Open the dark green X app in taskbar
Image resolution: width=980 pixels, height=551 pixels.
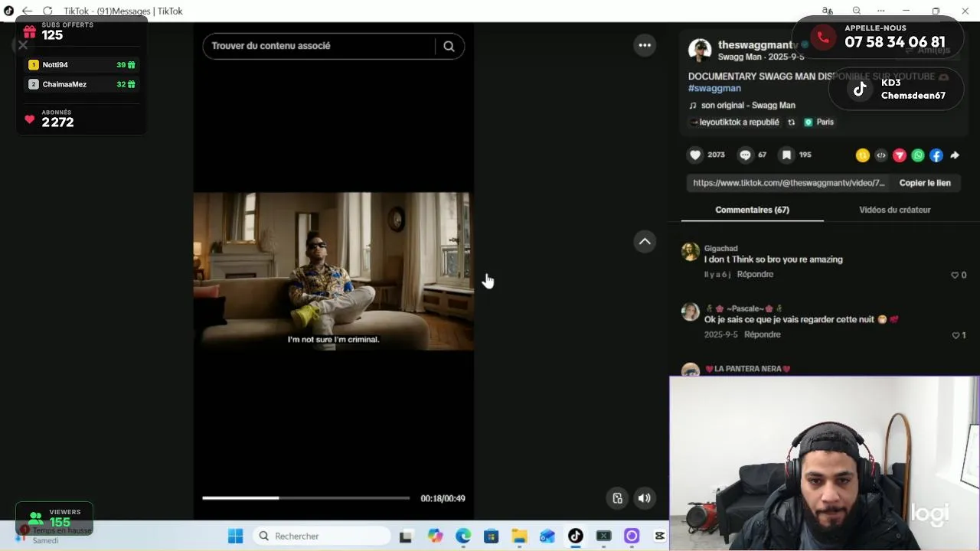(x=603, y=536)
